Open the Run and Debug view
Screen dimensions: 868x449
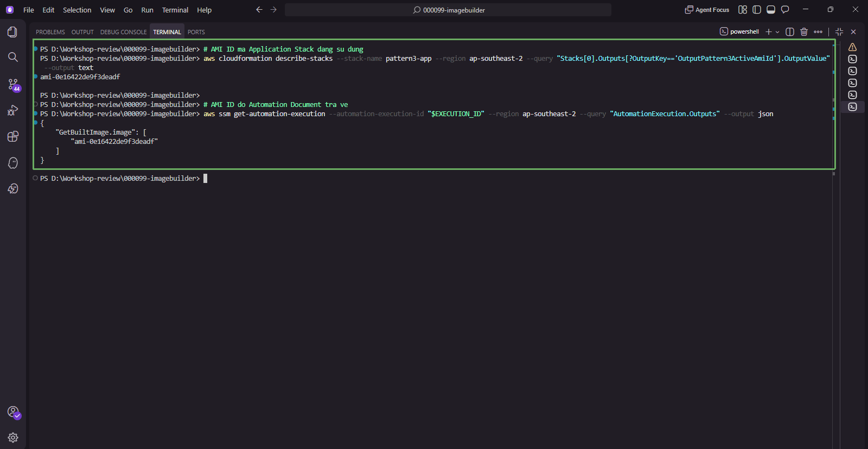click(x=12, y=110)
